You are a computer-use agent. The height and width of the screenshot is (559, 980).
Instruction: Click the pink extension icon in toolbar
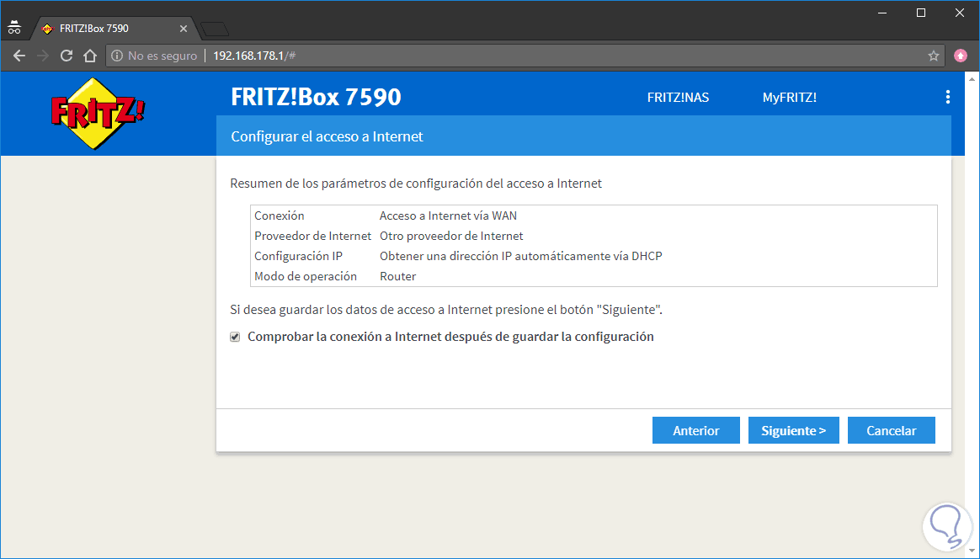pyautogui.click(x=961, y=56)
